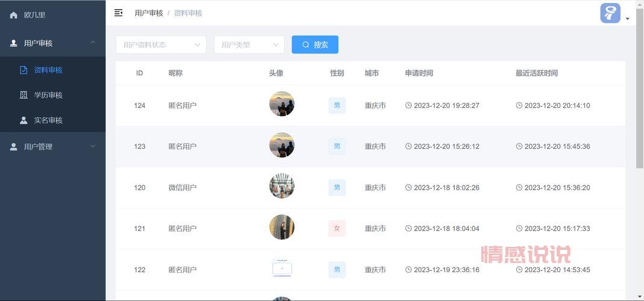The image size is (644, 301).
Task: Click the magnifier icon inside 搜索 button
Action: 305,45
